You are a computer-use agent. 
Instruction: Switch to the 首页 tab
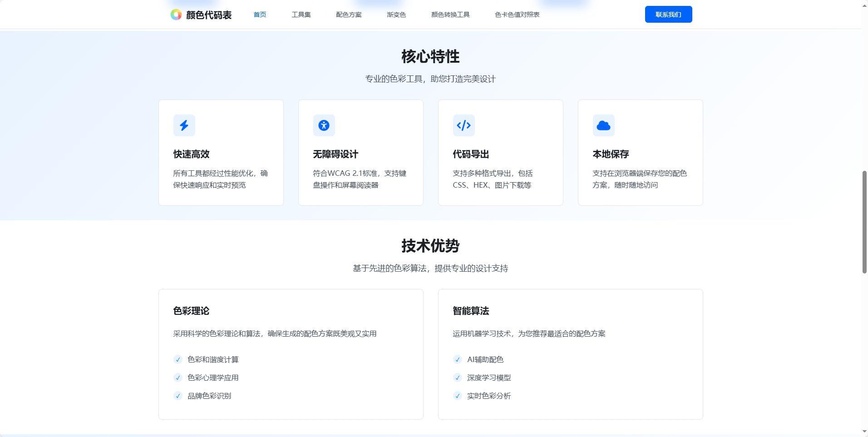(259, 14)
